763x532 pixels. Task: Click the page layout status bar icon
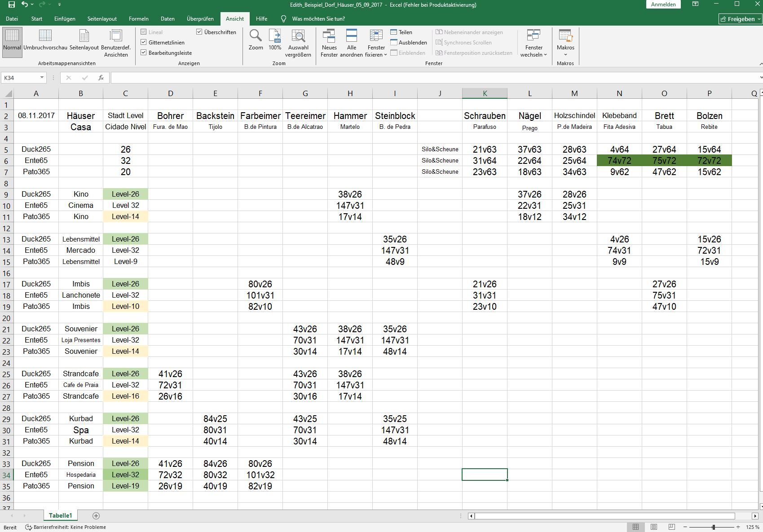point(654,527)
